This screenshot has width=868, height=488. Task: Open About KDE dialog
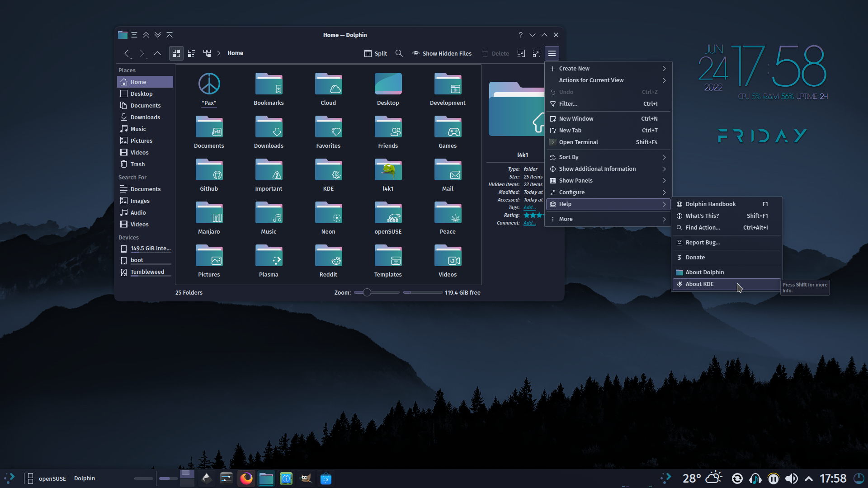pos(726,284)
